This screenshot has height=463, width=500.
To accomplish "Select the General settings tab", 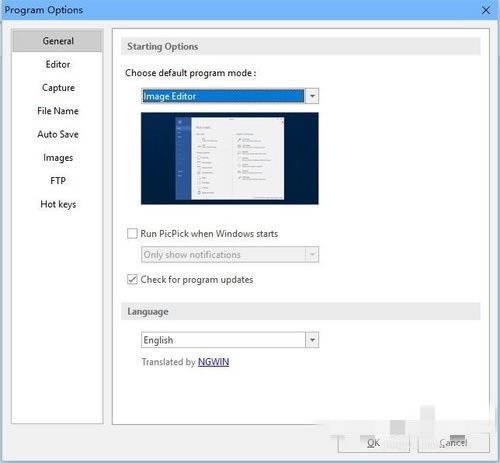I will coord(57,41).
